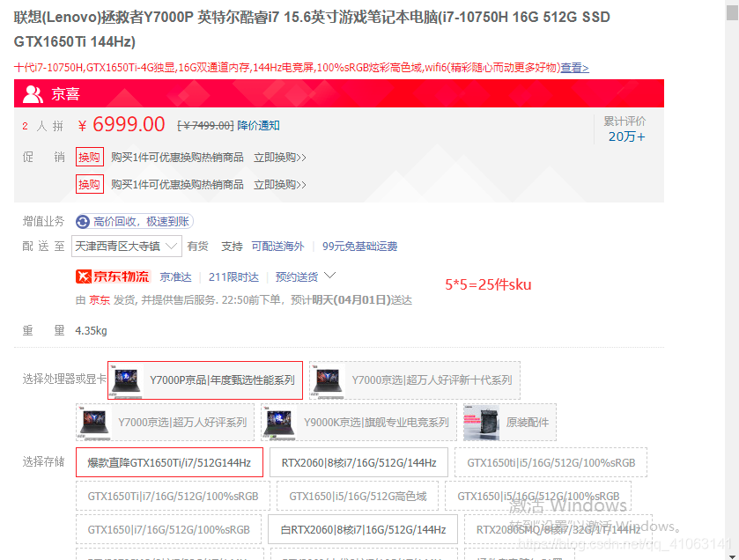Select Y7000P京品|年度甄选性能系列 option
This screenshot has width=739, height=560.
coord(205,380)
